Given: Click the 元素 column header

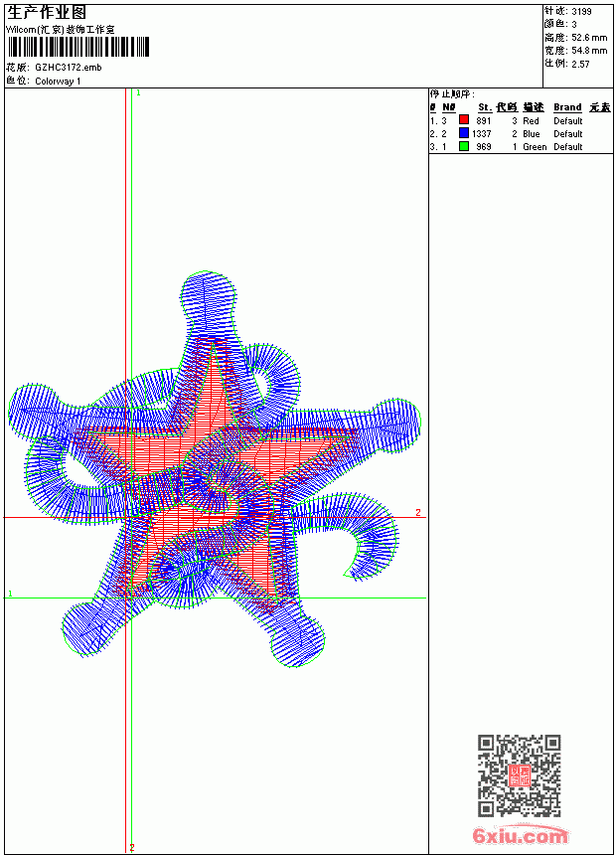Looking at the screenshot, I should 600,107.
